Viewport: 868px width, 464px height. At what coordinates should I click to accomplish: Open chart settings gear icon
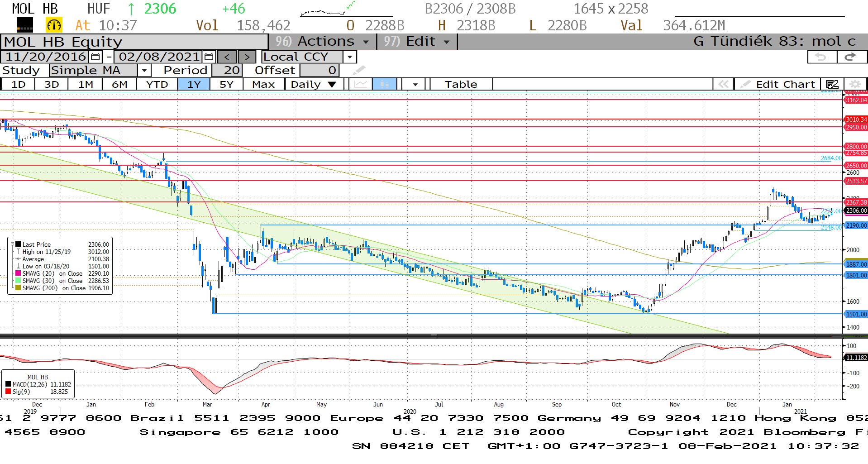pos(855,84)
